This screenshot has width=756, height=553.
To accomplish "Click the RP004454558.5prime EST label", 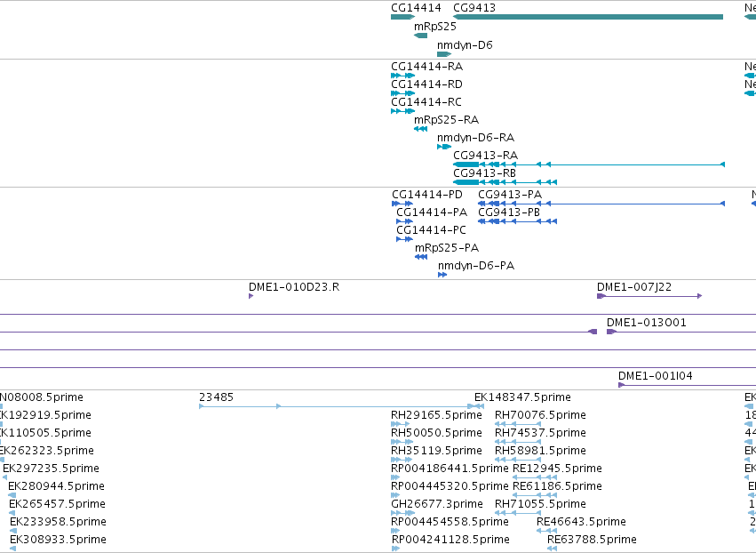I will pos(450,522).
